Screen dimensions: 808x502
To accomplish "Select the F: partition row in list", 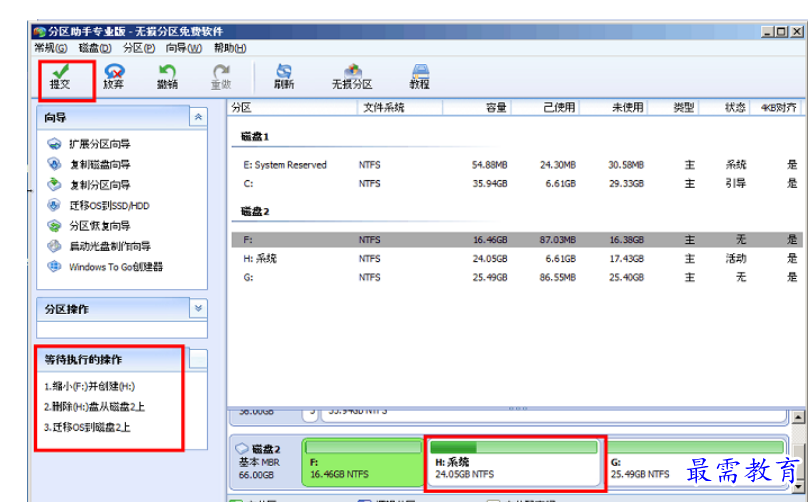I will coord(517,240).
